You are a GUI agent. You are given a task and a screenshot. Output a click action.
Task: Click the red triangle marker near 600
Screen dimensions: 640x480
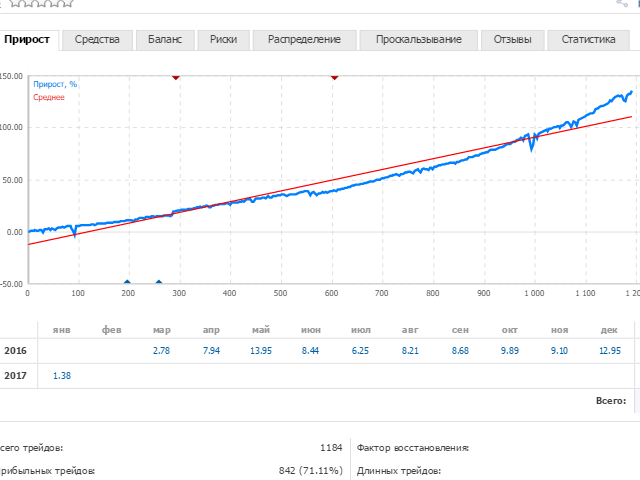(x=334, y=77)
